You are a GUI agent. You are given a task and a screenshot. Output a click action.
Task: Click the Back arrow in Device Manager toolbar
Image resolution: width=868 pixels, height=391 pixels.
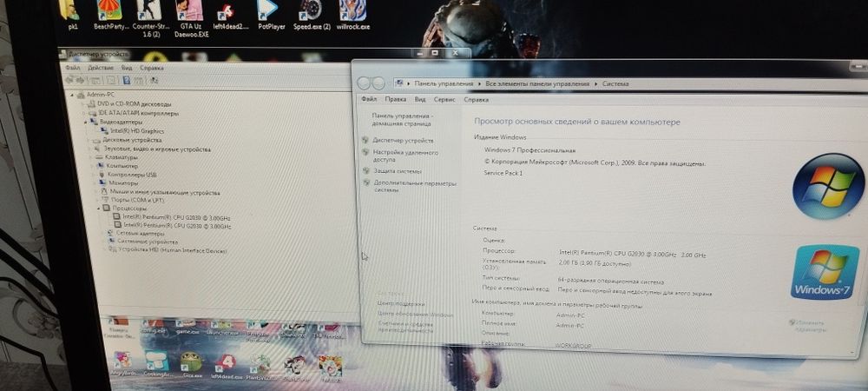point(69,80)
